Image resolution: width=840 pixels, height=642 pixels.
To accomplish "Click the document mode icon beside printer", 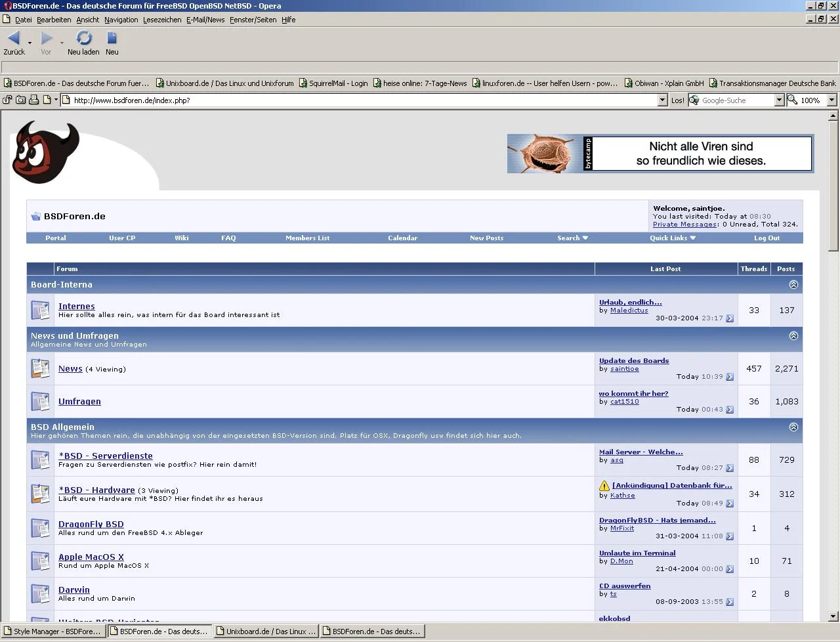I will pyautogui.click(x=47, y=100).
